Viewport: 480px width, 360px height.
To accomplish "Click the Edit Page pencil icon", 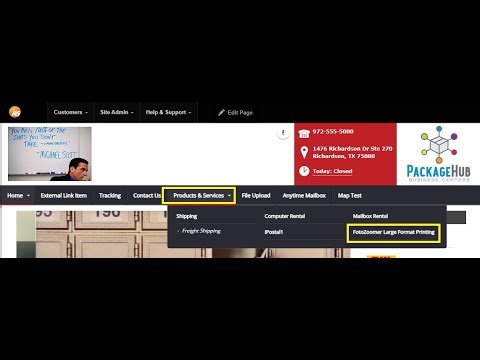I will point(221,113).
